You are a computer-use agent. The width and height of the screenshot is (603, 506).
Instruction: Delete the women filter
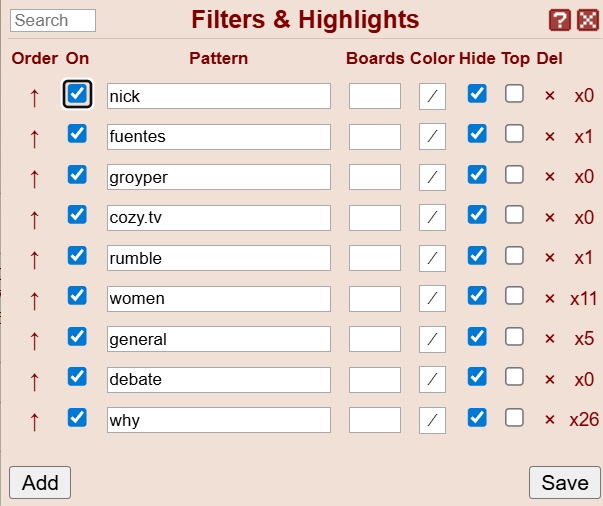point(550,299)
